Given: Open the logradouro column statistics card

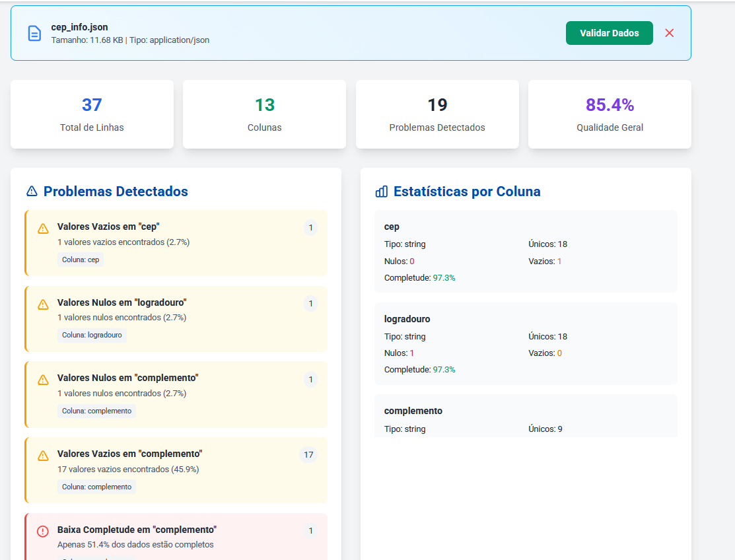Looking at the screenshot, I should click(x=525, y=343).
